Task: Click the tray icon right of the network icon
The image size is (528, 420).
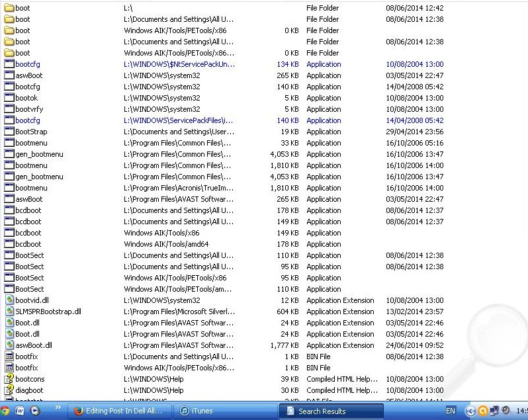Action: pyautogui.click(x=506, y=410)
